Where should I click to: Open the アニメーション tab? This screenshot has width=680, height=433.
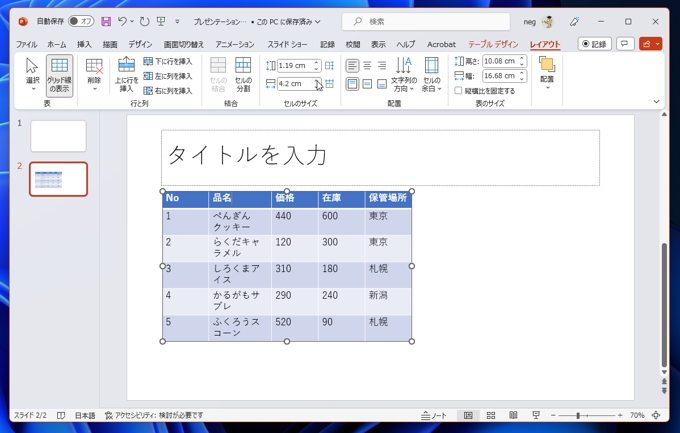[x=235, y=44]
